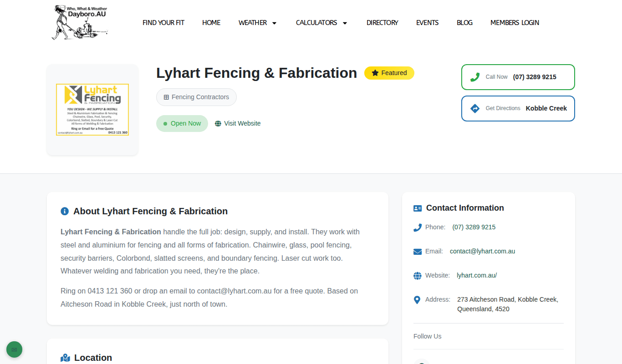
Task: Click the 273 Aitcheson Road address text
Action: 508,304
